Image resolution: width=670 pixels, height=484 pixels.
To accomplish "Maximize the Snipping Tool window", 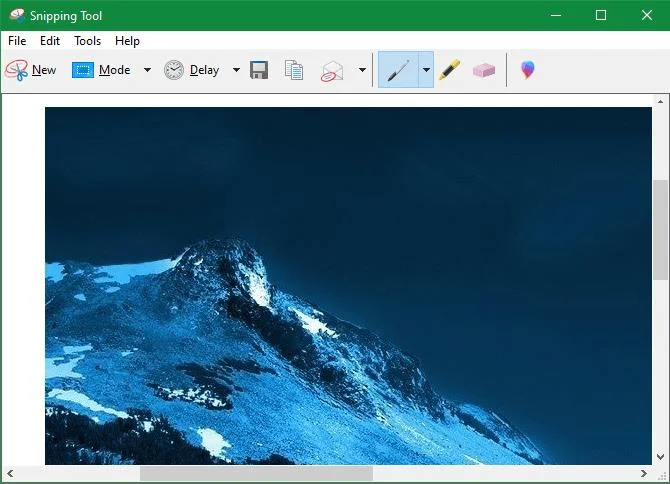I will tap(601, 15).
